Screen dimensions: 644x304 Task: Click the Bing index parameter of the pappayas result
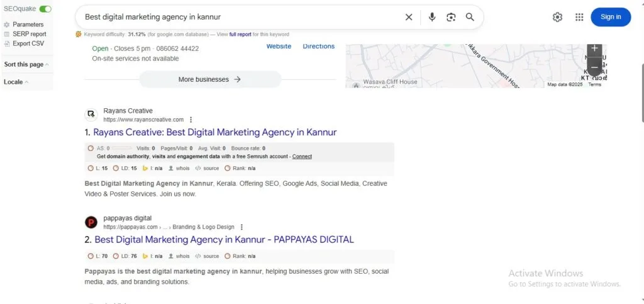coord(152,256)
